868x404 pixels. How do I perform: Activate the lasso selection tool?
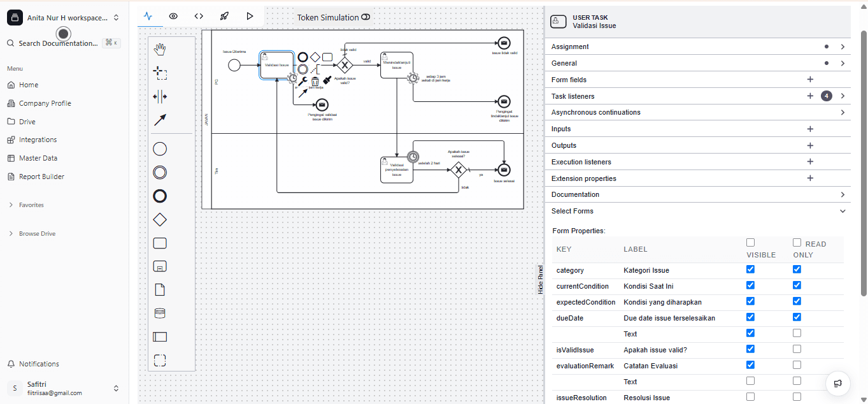coord(160,73)
